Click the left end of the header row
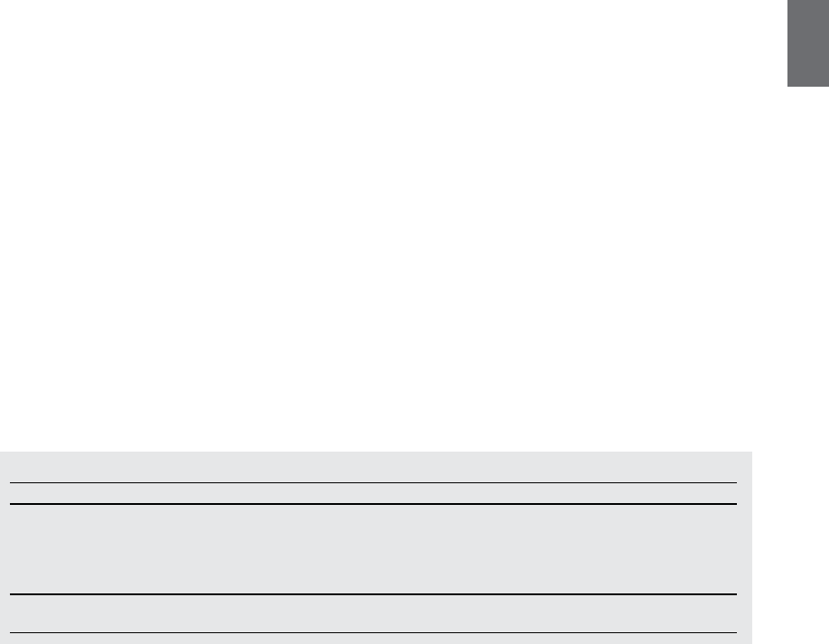The width and height of the screenshot is (829, 644). tap(32, 493)
